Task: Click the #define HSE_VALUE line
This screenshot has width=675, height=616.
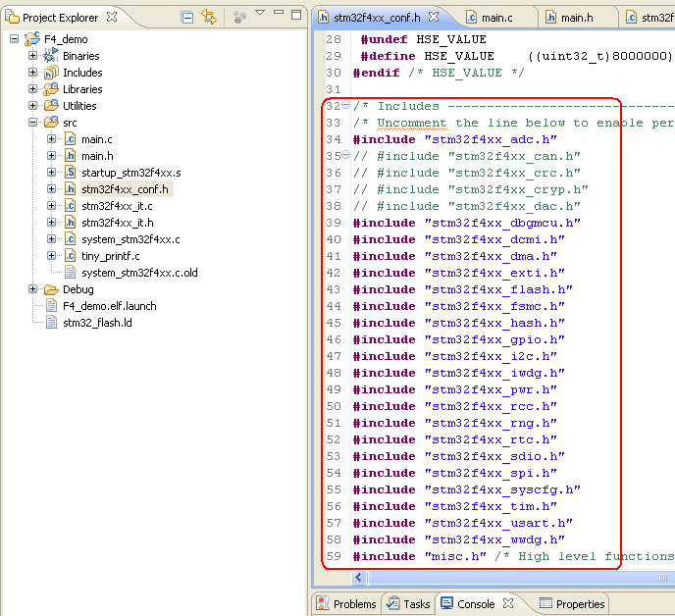Action: click(x=516, y=56)
